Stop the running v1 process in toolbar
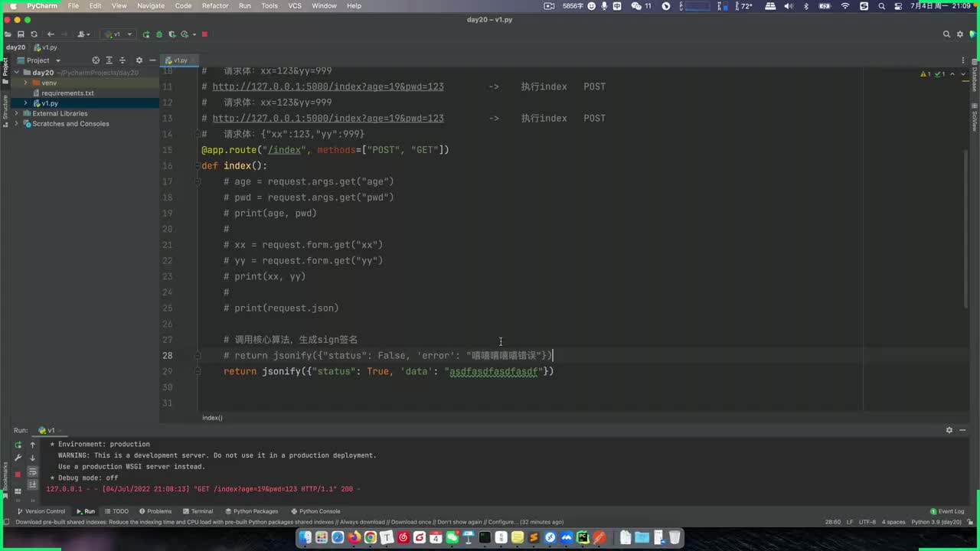 point(204,34)
